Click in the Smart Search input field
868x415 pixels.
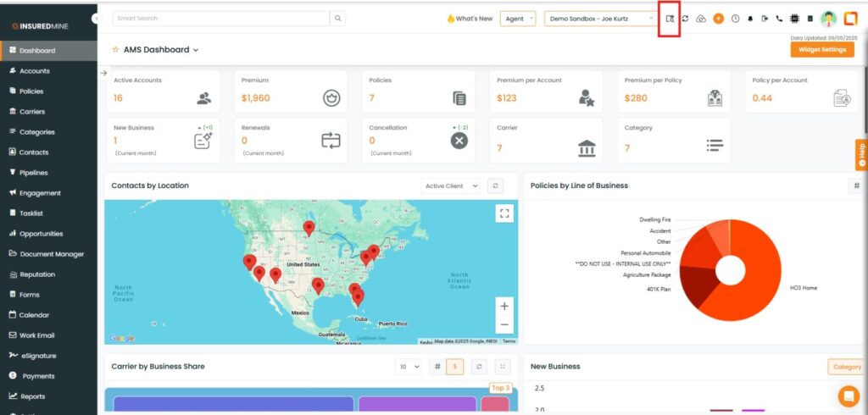221,19
